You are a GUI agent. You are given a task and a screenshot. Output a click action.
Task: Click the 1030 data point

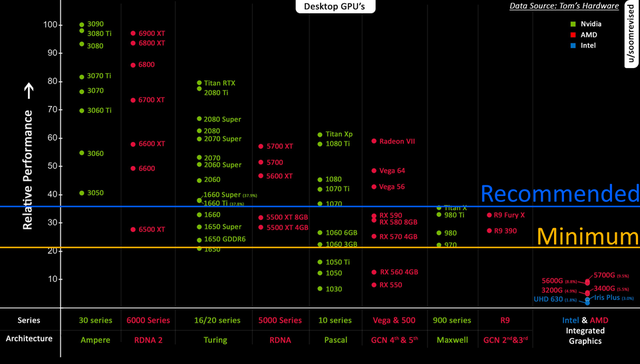pos(320,289)
